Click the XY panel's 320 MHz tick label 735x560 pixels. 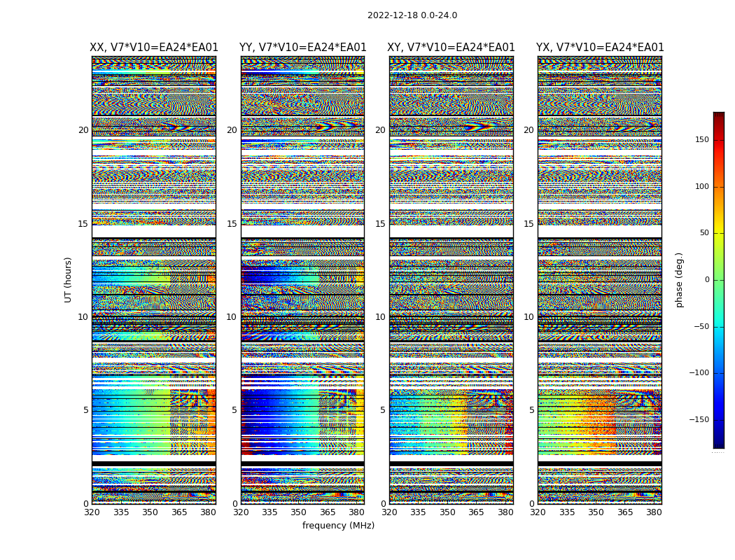pyautogui.click(x=389, y=512)
